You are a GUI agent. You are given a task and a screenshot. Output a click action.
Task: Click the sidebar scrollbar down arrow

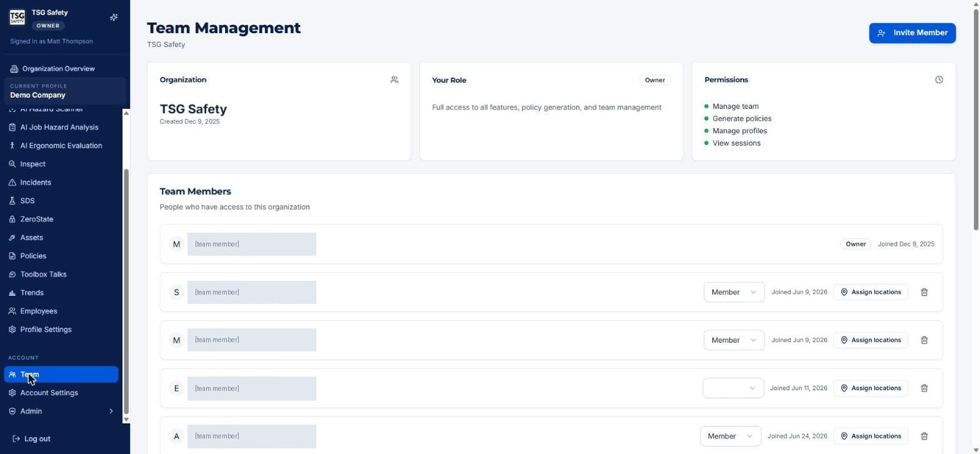point(126,420)
